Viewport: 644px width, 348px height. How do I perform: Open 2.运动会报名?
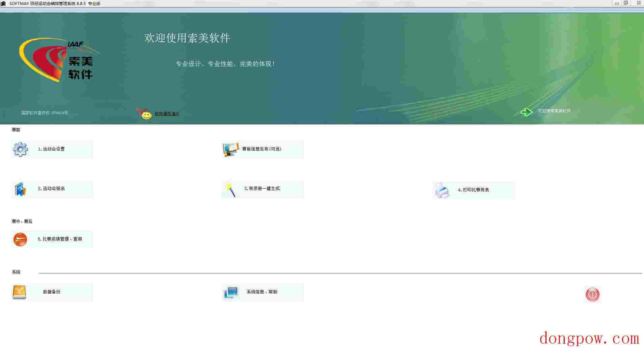coord(52,189)
